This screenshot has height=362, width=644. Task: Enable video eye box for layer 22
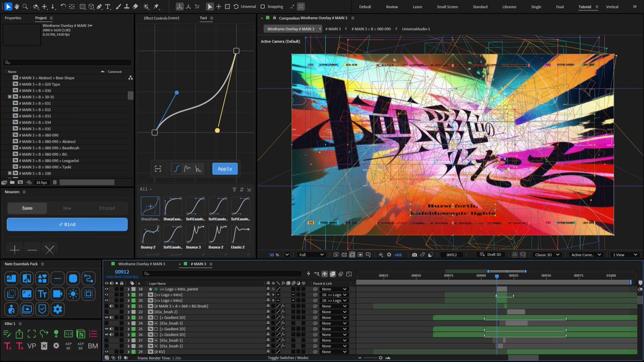point(106,312)
